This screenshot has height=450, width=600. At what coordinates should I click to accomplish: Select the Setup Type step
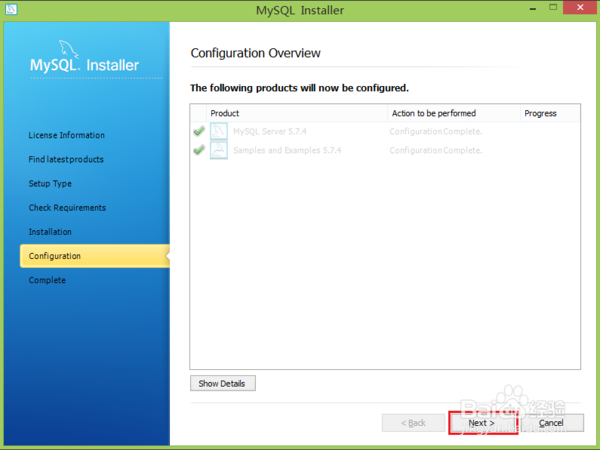coord(50,184)
